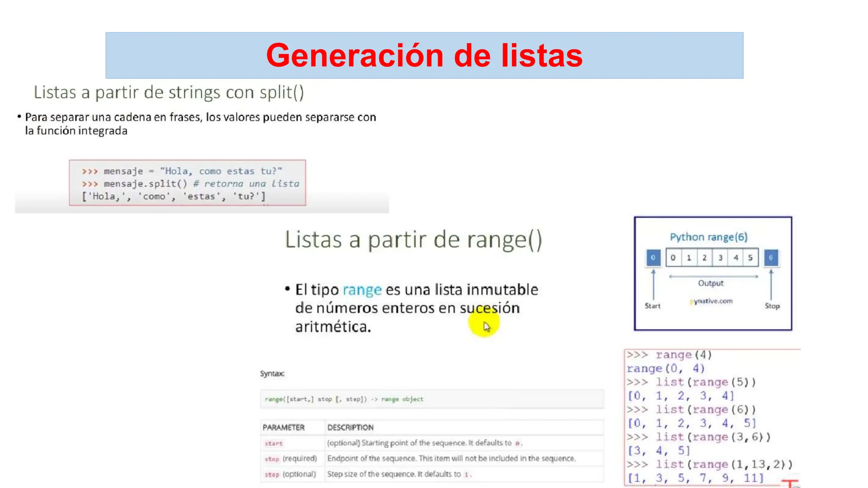Image resolution: width=868 pixels, height=488 pixels.
Task: Click the blue word 'range' in bullet
Action: pos(362,290)
